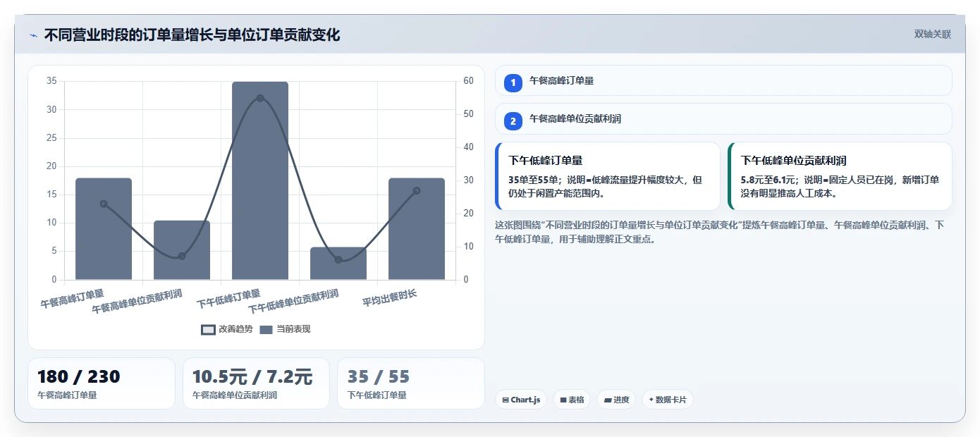Viewport: 980px width, 437px height.
Task: Click the left axis value 35
Action: point(51,81)
